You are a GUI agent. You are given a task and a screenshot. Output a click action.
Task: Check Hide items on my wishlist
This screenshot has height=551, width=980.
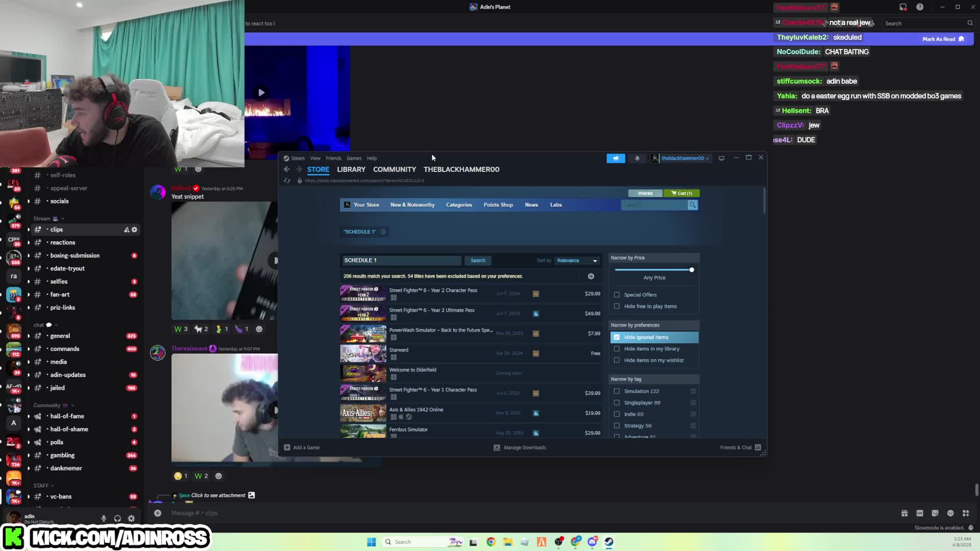coord(617,360)
